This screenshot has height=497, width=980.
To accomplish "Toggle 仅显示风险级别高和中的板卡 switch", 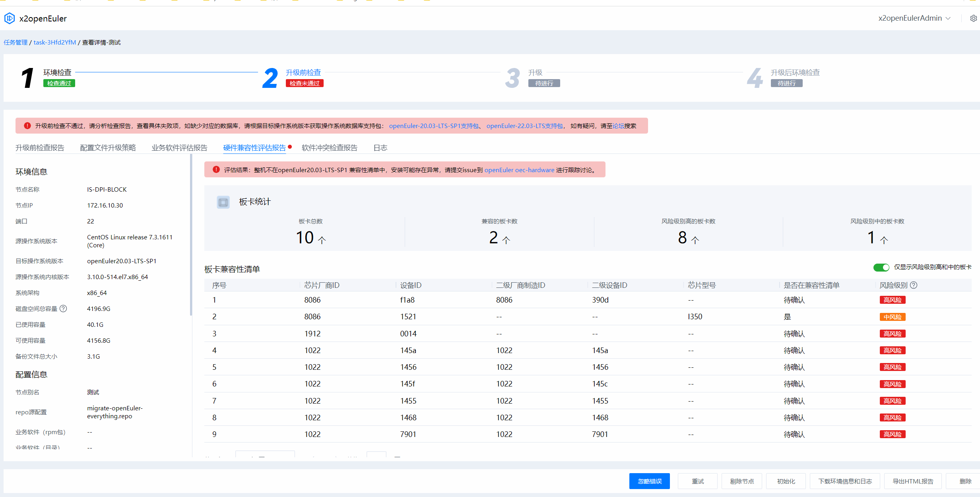I will [x=881, y=267].
